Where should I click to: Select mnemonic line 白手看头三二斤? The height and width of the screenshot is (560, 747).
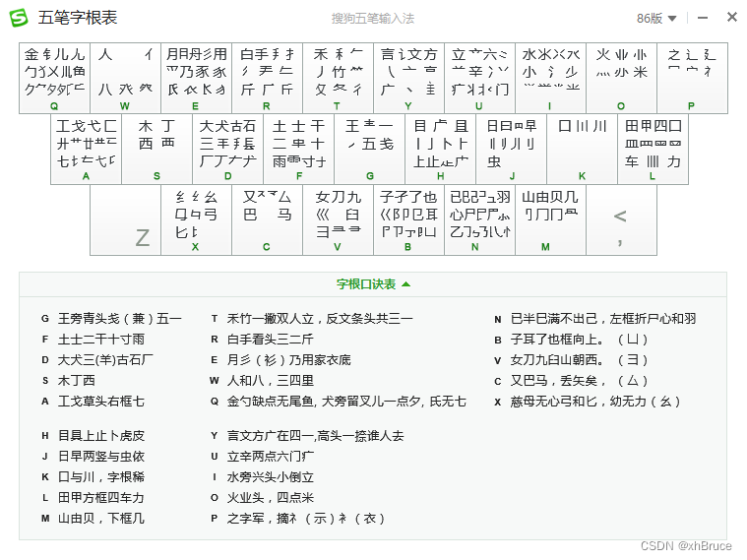coord(270,340)
